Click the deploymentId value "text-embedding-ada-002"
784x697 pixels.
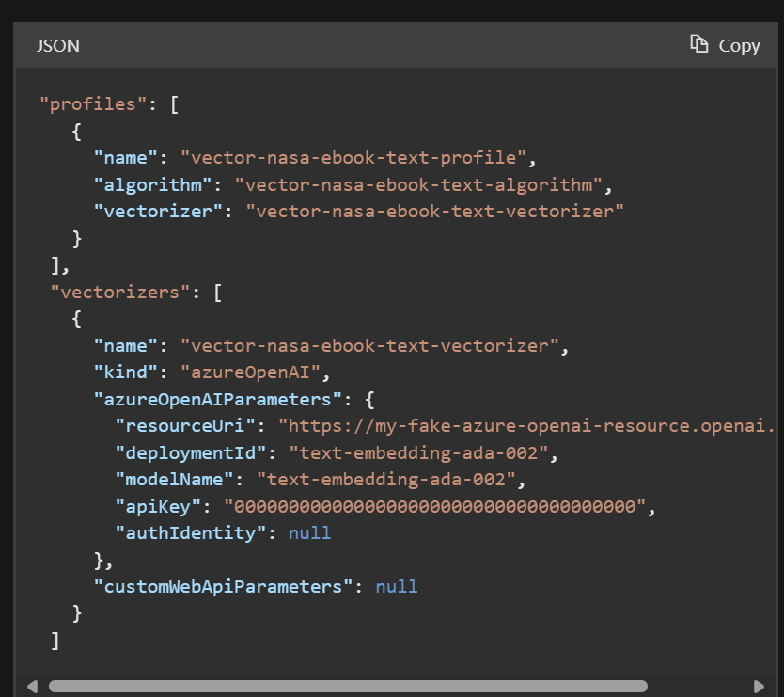tap(418, 452)
